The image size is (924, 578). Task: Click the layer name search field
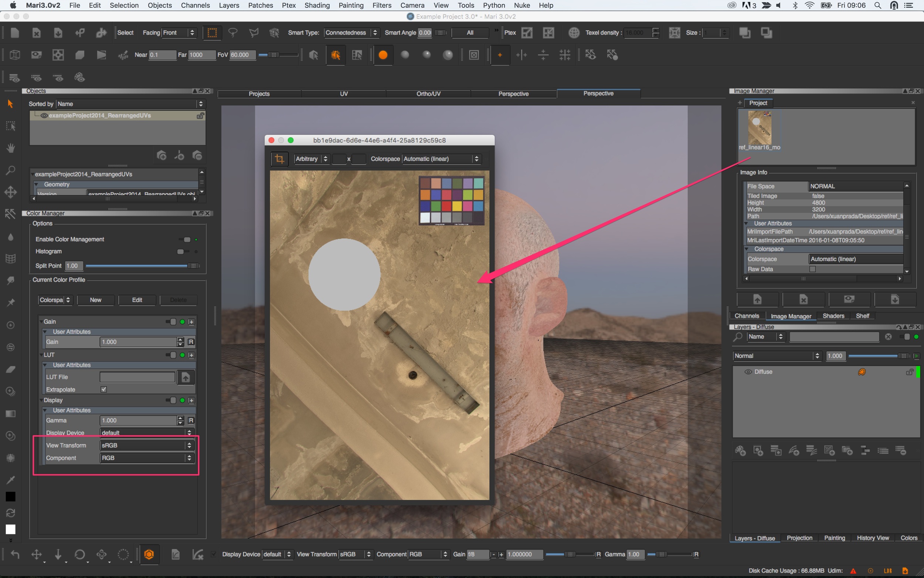[x=834, y=337]
